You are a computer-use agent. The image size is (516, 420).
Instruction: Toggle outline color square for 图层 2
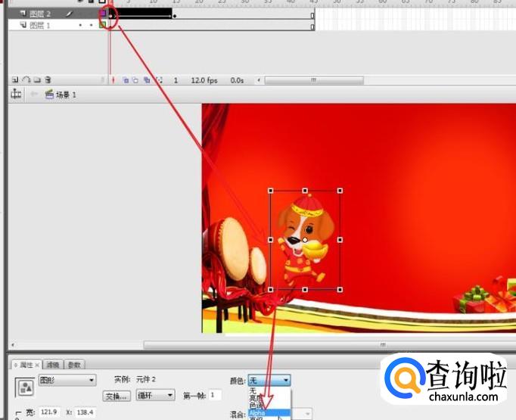click(103, 13)
